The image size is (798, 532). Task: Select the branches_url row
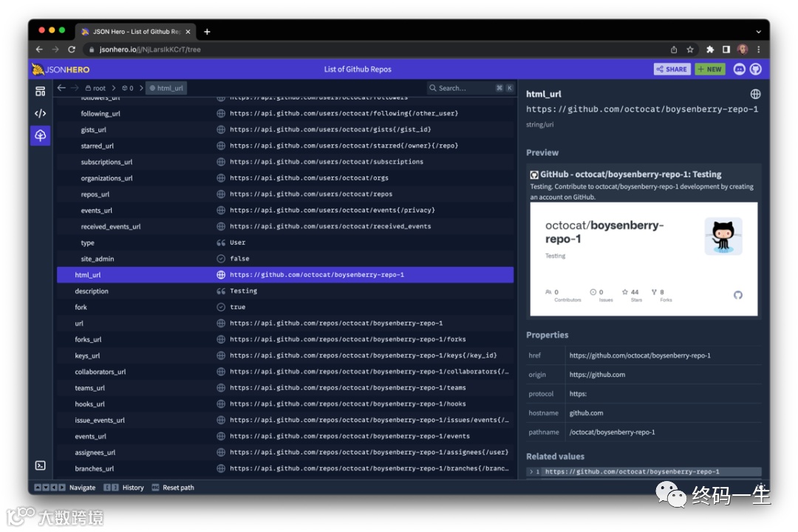tap(285, 468)
